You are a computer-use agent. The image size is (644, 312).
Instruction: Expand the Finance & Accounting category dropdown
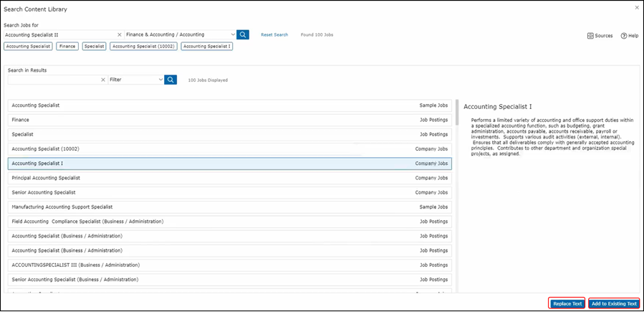pos(233,34)
